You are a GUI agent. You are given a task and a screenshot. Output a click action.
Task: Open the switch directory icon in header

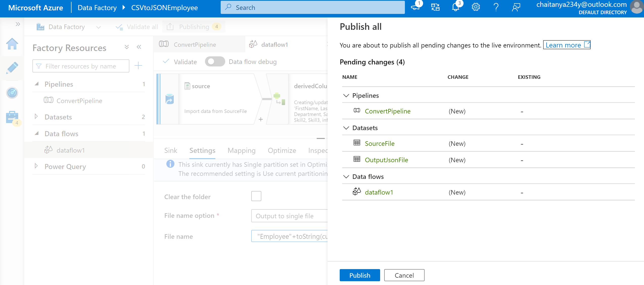[435, 7]
